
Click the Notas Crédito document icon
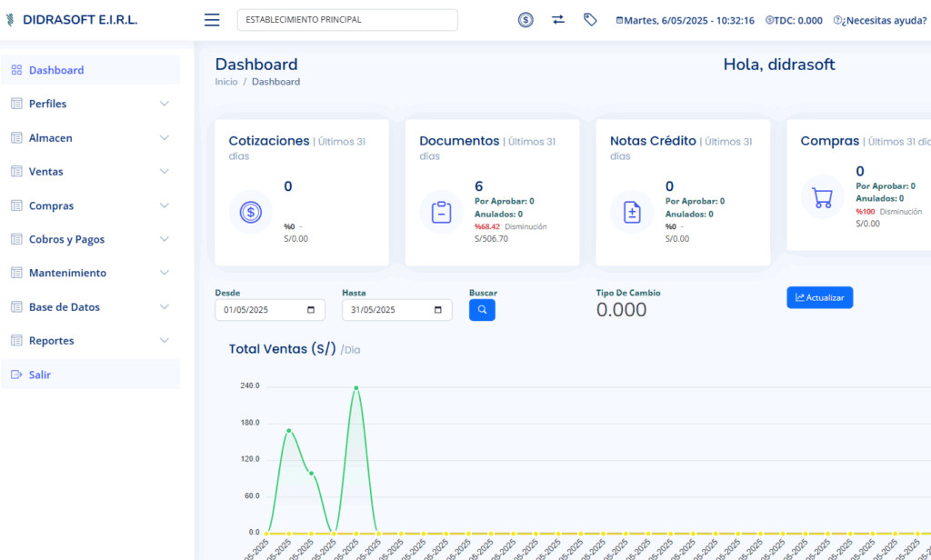click(x=632, y=213)
